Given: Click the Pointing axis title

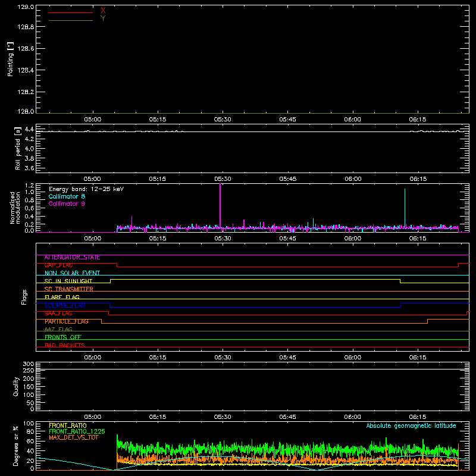Looking at the screenshot, I should coord(10,59).
